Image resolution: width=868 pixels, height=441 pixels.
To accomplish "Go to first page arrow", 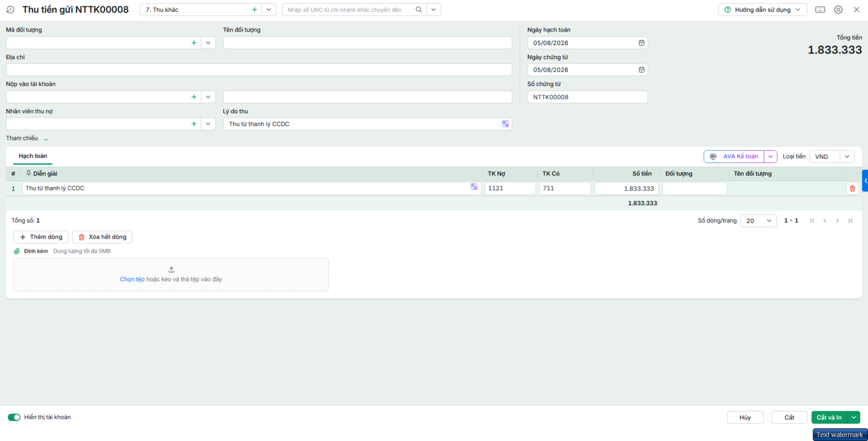I will (x=812, y=221).
